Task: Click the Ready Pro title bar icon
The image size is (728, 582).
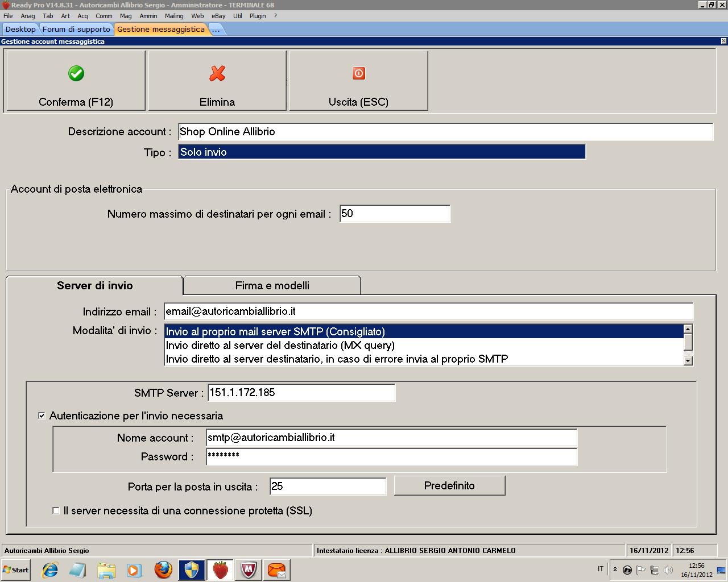Action: pyautogui.click(x=6, y=5)
